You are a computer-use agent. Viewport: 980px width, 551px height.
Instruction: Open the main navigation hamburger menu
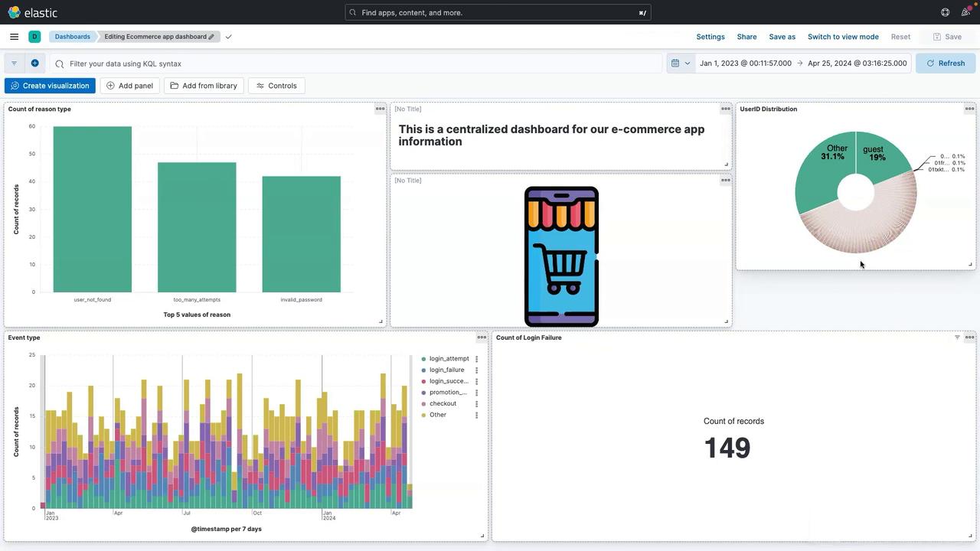tap(14, 37)
